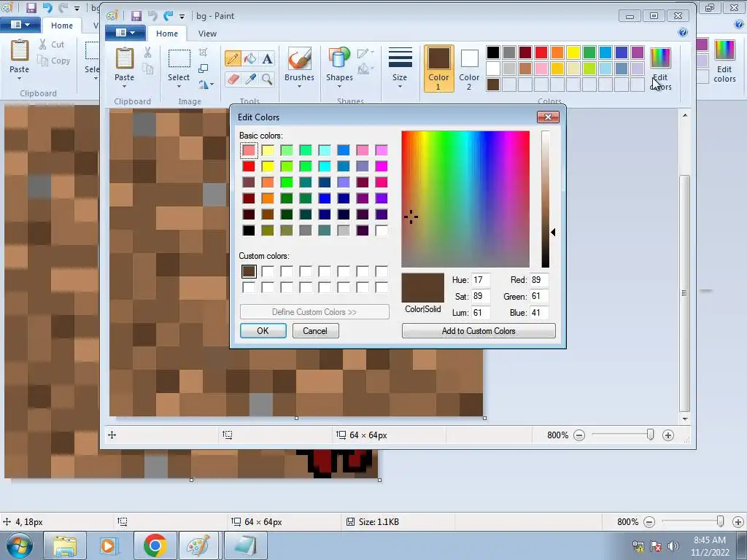Viewport: 747px width, 560px height.
Task: Click OK in Edit Colors dialog
Action: [x=263, y=331]
